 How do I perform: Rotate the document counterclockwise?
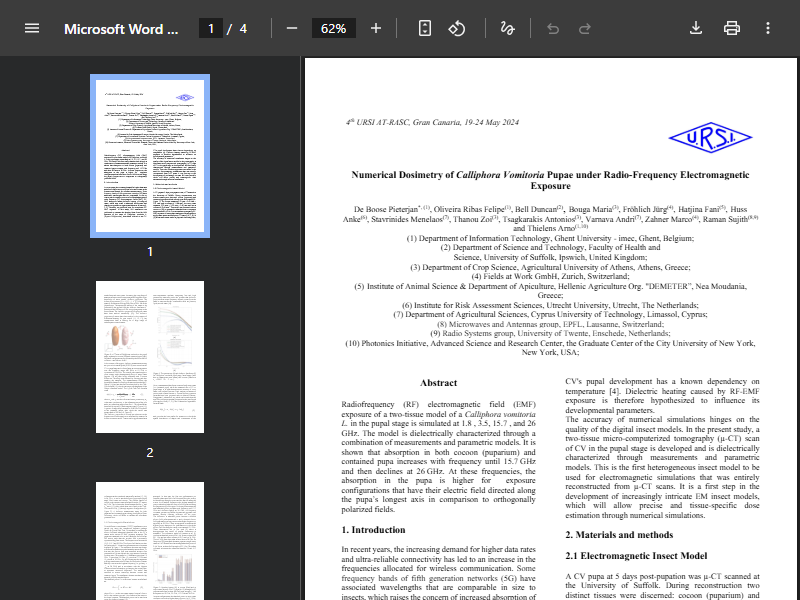coord(457,28)
